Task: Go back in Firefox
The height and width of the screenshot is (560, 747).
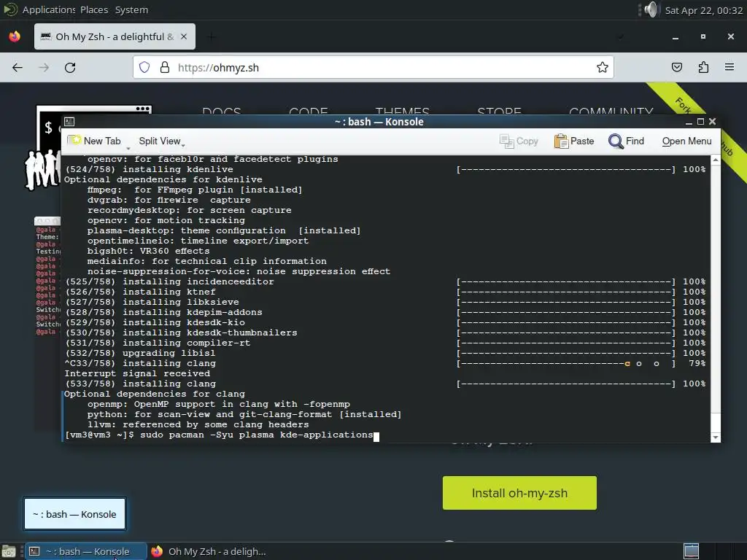Action: pyautogui.click(x=18, y=68)
